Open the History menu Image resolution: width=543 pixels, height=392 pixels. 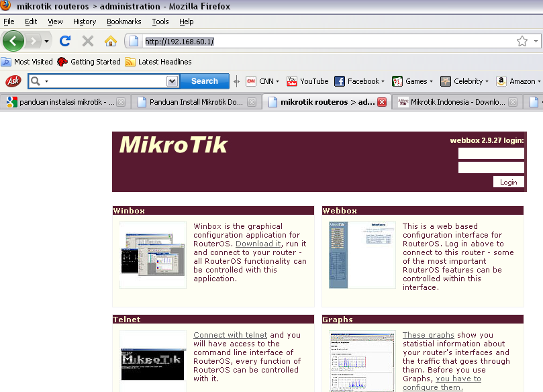(x=85, y=22)
